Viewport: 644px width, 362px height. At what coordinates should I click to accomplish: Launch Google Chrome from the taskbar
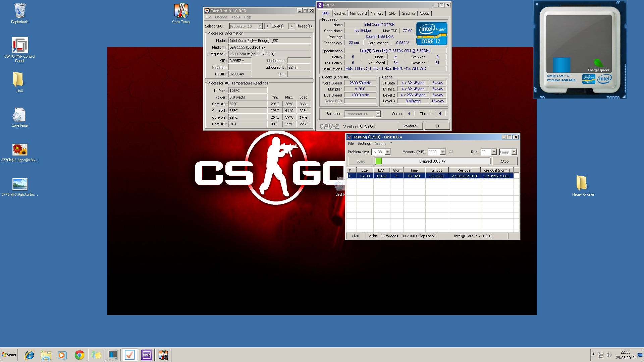tap(79, 355)
